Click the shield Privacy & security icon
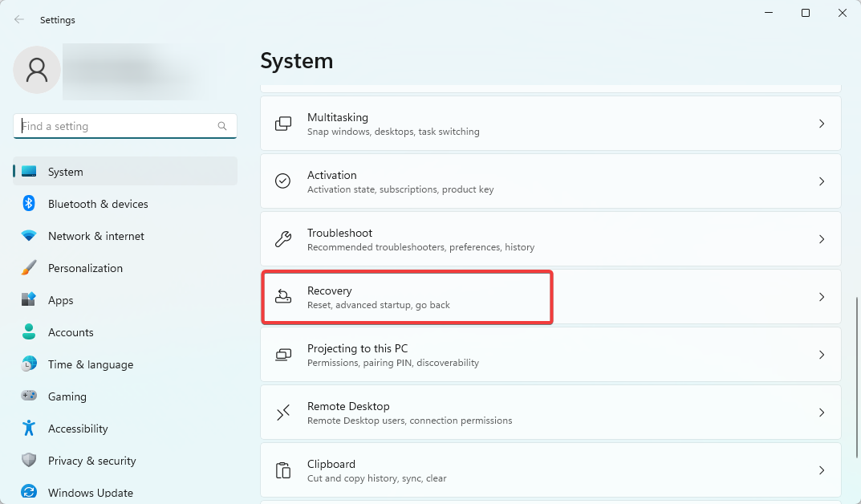 coord(29,460)
